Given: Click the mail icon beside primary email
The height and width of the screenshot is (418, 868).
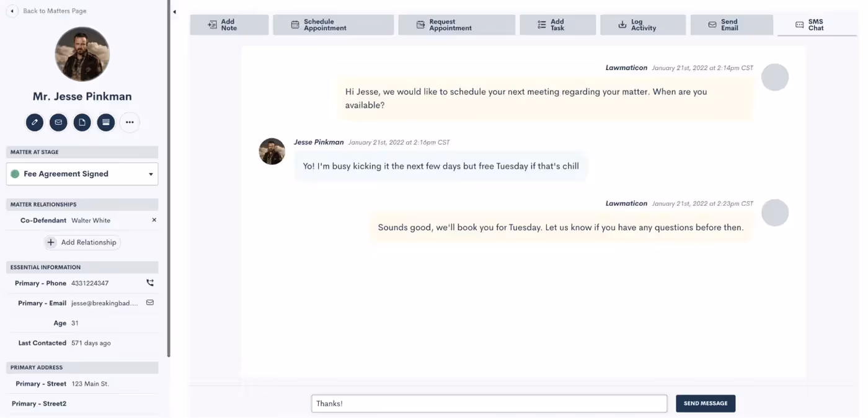Looking at the screenshot, I should tap(150, 303).
